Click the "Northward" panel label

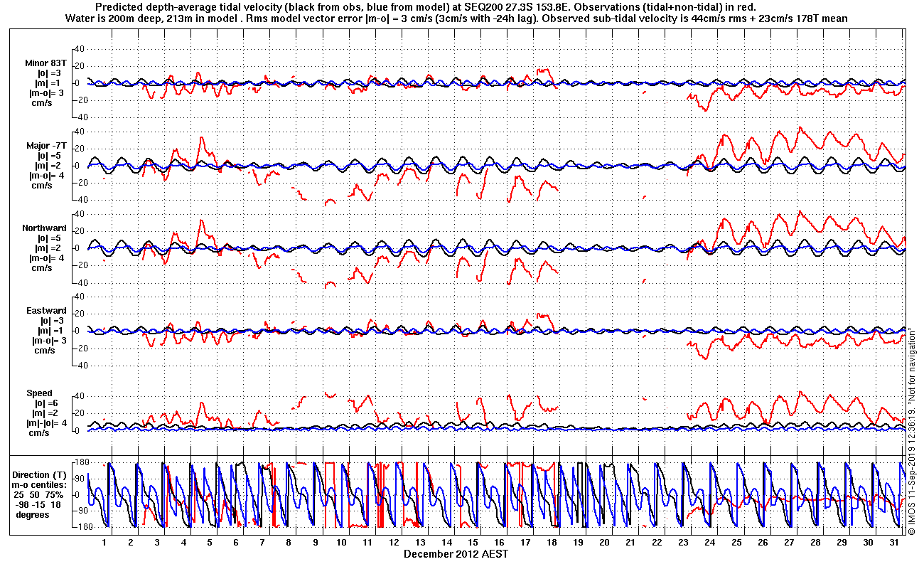tap(44, 228)
